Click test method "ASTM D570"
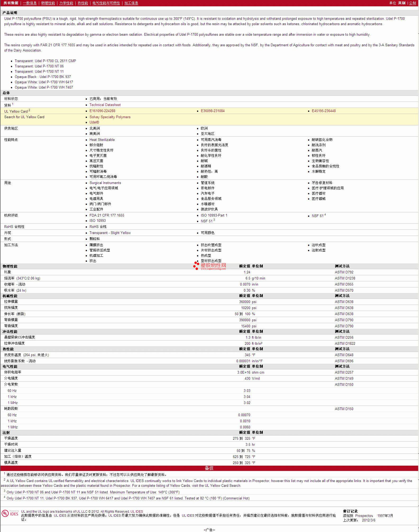The image size is (419, 532). pyautogui.click(x=344, y=291)
